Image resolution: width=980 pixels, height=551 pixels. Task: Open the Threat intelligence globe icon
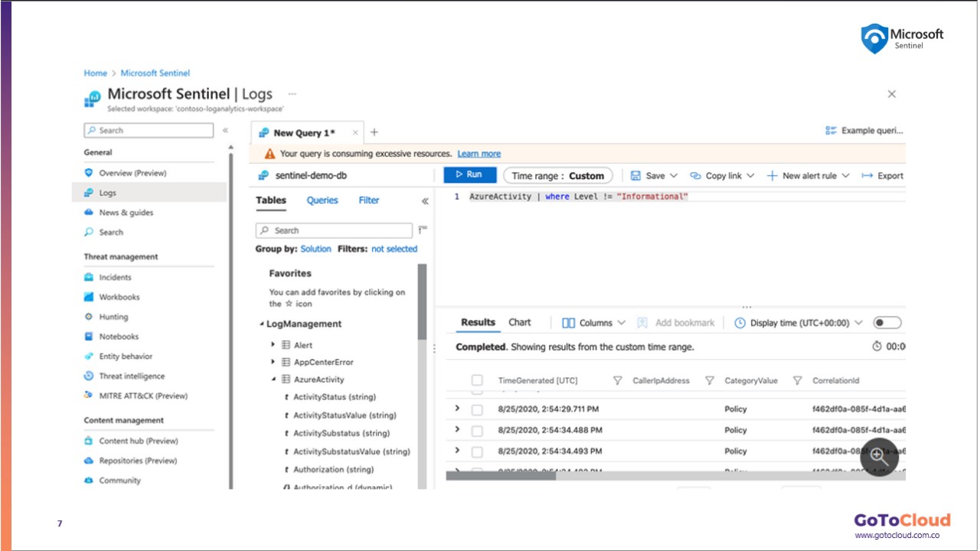[x=89, y=377]
